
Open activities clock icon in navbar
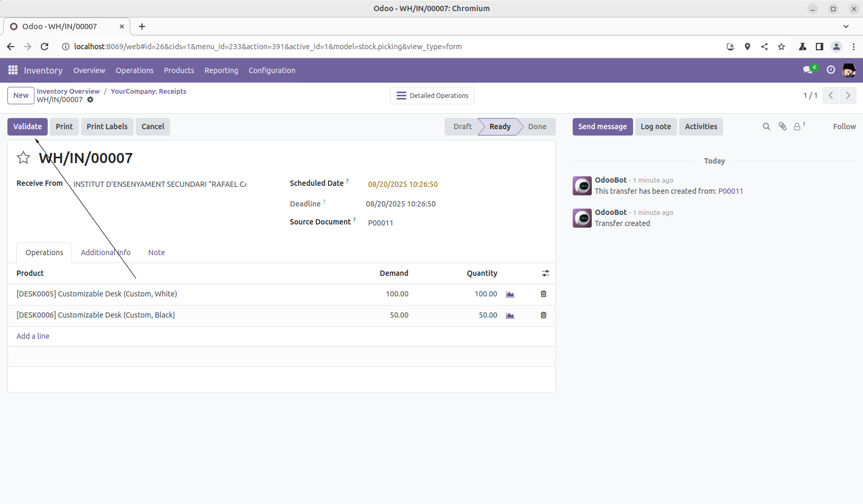831,70
